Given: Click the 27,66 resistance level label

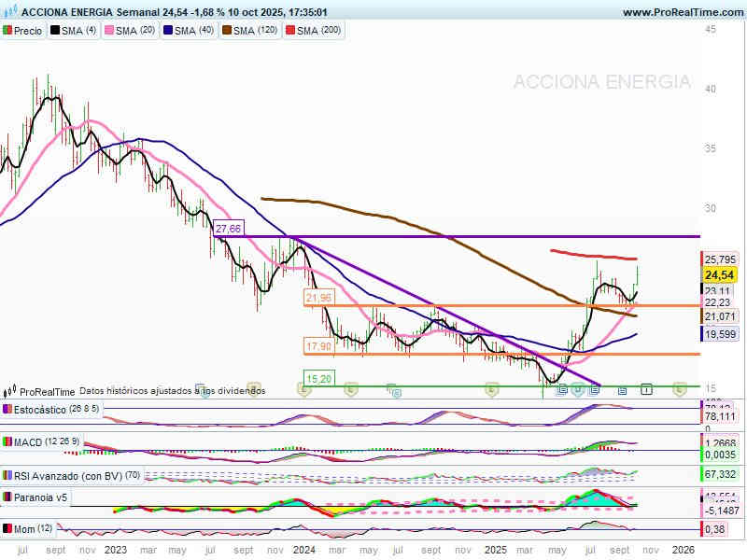Looking at the screenshot, I should tap(228, 229).
